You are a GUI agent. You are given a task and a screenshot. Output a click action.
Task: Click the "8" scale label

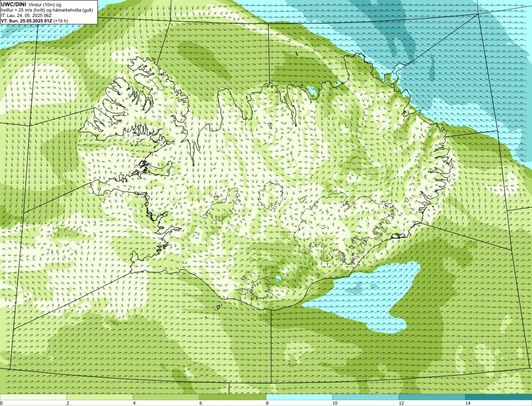pos(267,403)
